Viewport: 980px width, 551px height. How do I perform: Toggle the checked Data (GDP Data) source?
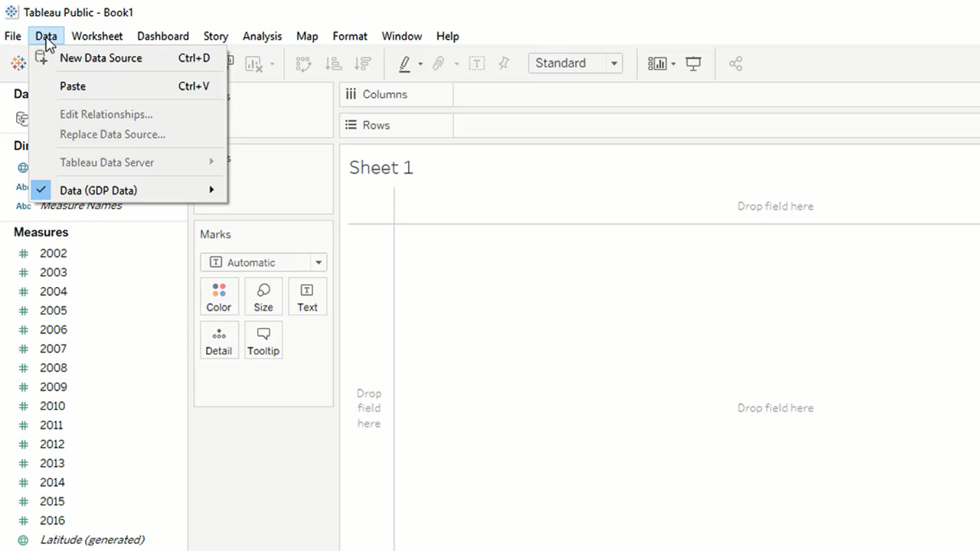click(98, 191)
